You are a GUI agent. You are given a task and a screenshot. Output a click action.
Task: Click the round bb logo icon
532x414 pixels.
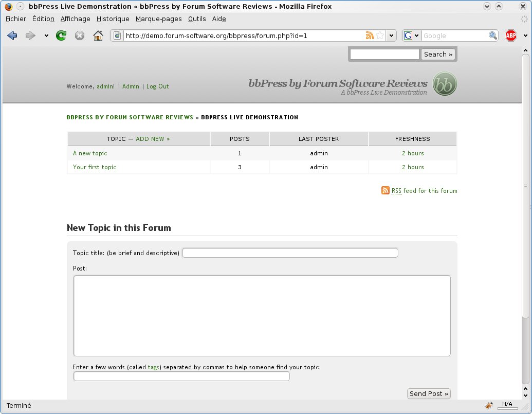click(445, 83)
